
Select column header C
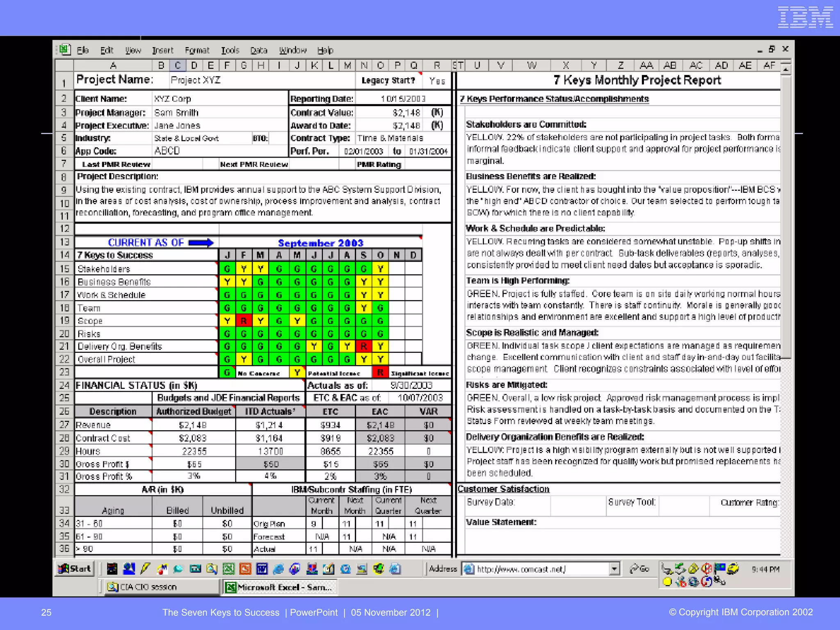(x=177, y=65)
